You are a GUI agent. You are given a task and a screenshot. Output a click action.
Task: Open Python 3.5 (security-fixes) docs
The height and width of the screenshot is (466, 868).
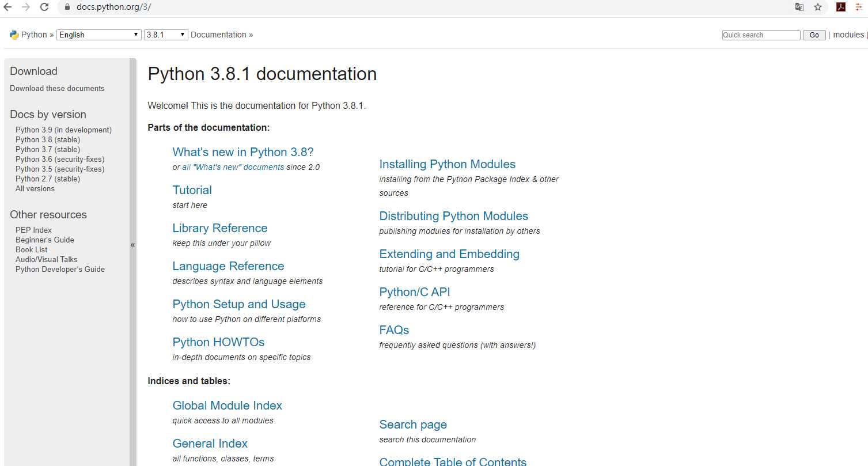[60, 169]
